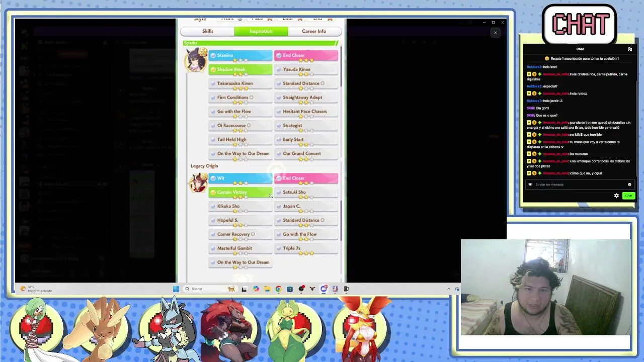Click the Takarazuka Kinen spark
644x362 pixels.
click(240, 84)
